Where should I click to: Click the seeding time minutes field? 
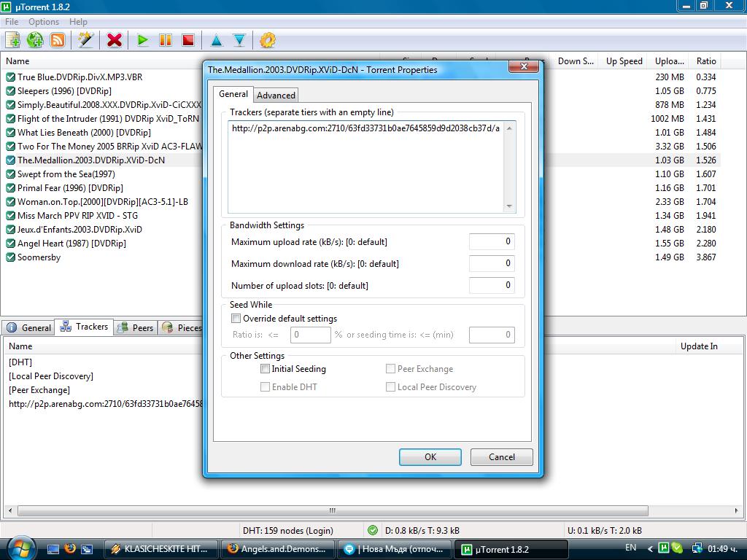pos(492,335)
